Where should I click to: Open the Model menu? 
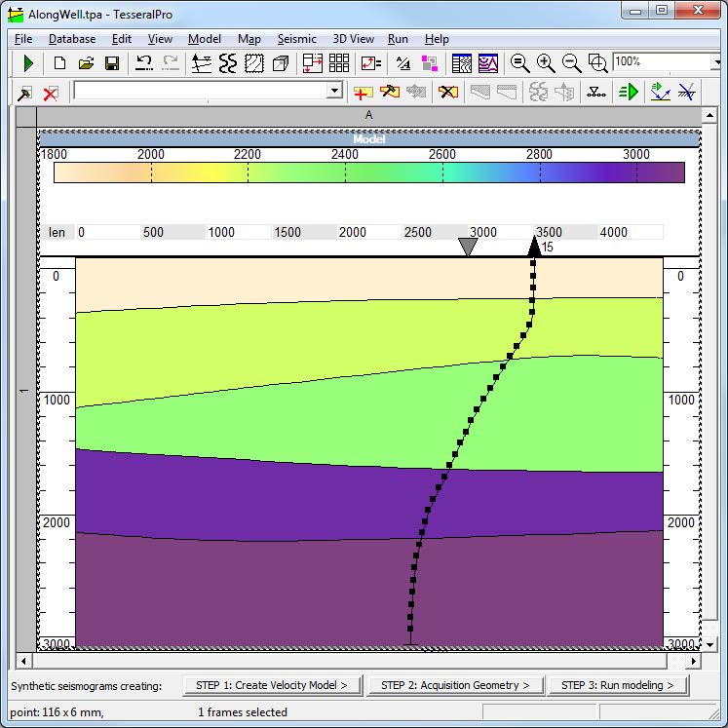(205, 39)
